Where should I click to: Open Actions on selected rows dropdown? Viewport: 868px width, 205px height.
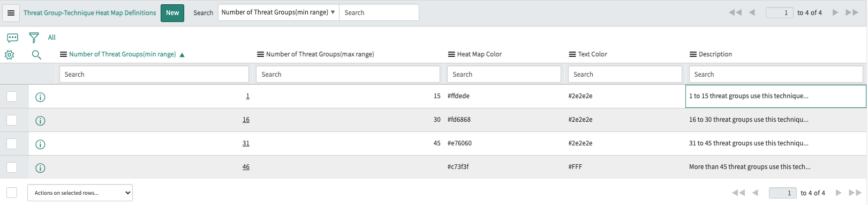tap(80, 193)
